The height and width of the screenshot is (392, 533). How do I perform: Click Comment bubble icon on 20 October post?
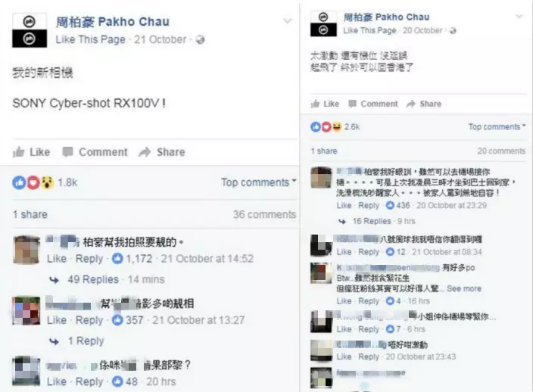353,104
